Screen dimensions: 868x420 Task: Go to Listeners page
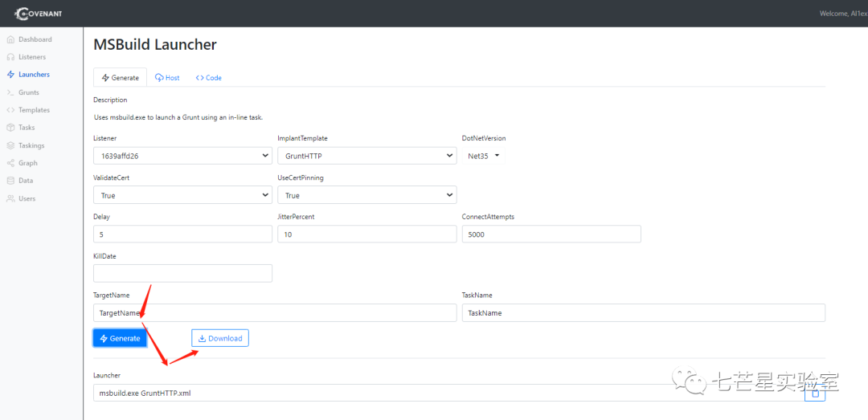32,57
